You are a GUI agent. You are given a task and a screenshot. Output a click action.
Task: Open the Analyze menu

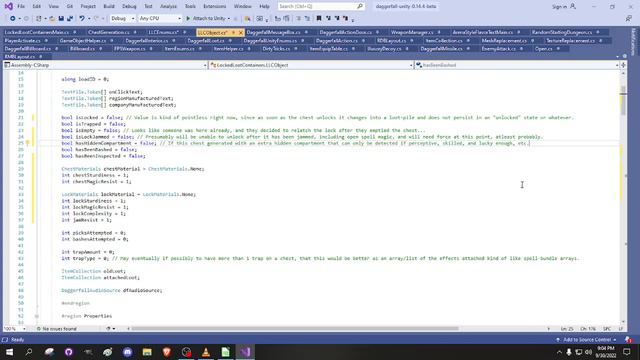point(168,7)
